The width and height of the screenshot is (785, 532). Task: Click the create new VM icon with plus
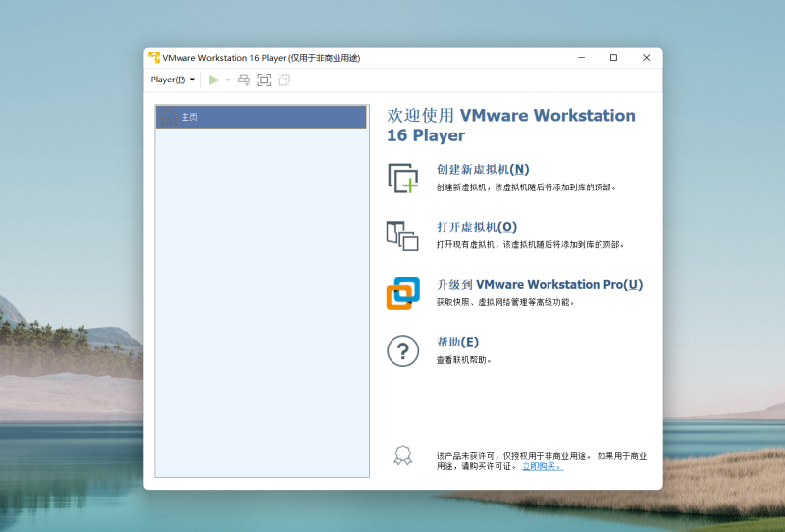coord(403,178)
